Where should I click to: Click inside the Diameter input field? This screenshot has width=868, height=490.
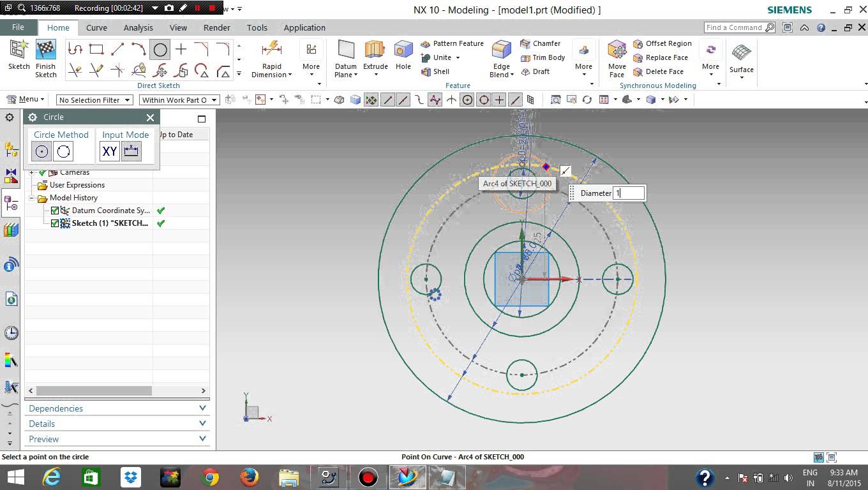[x=629, y=193]
